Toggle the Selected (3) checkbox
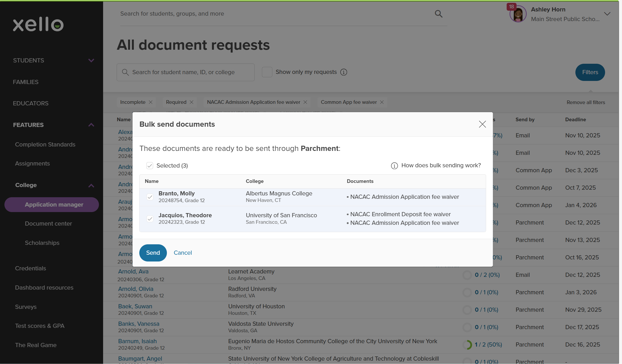Viewport: 622px width, 364px height. pos(150,166)
